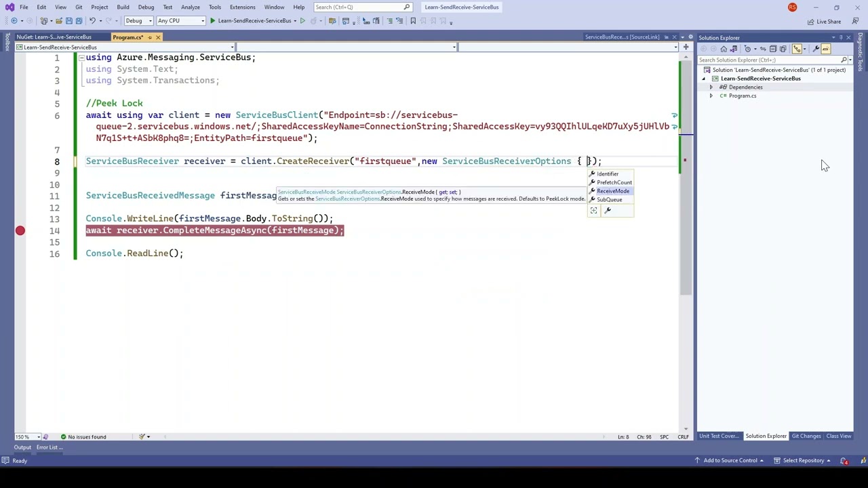The image size is (868, 488).
Task: Pin the Program.cs tab
Action: click(x=150, y=37)
